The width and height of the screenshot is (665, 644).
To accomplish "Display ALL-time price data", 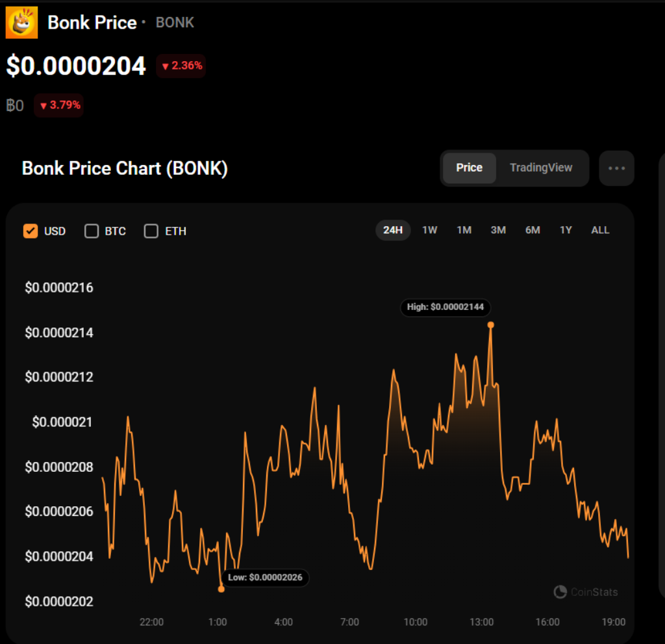I will coord(600,230).
